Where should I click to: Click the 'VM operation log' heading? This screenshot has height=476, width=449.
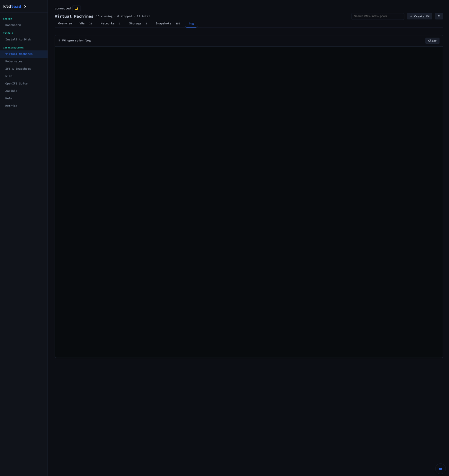(76, 41)
